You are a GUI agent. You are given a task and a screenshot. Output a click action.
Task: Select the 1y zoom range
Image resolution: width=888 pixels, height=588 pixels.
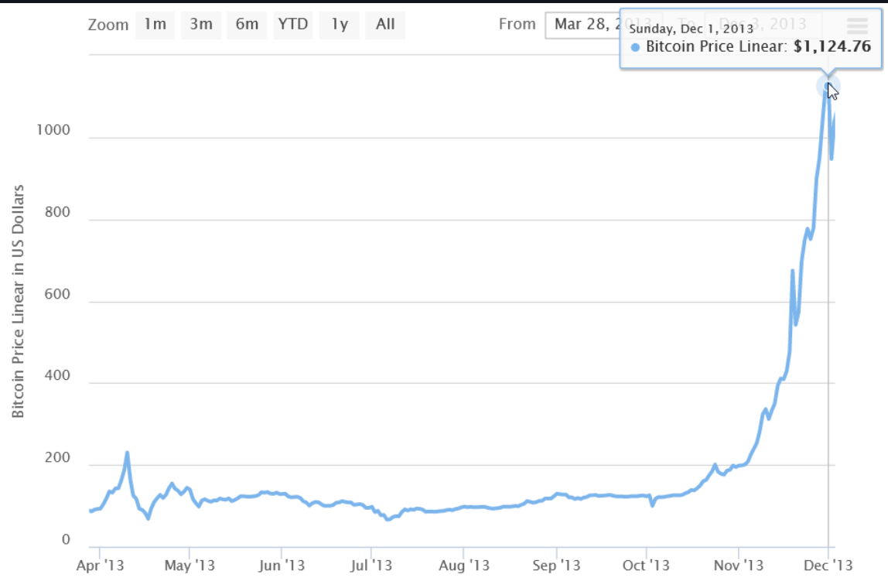[339, 25]
